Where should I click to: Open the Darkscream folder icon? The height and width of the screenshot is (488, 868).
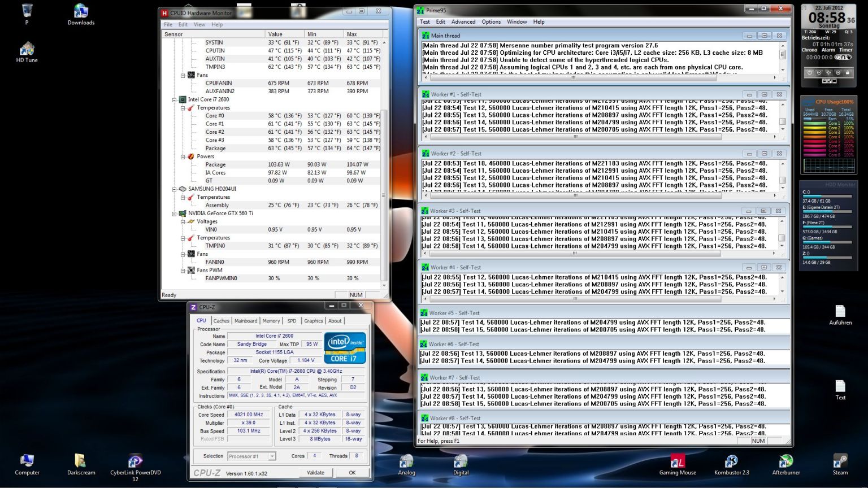[x=81, y=464]
